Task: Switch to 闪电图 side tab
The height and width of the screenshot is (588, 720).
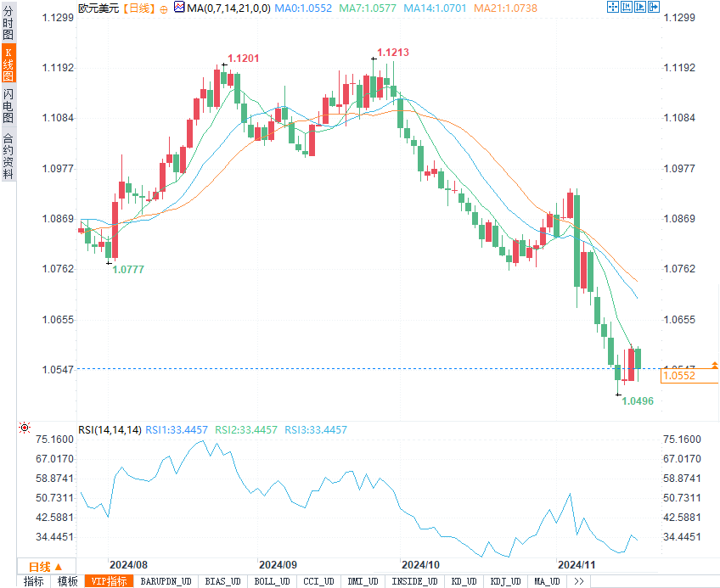Action: coord(8,105)
